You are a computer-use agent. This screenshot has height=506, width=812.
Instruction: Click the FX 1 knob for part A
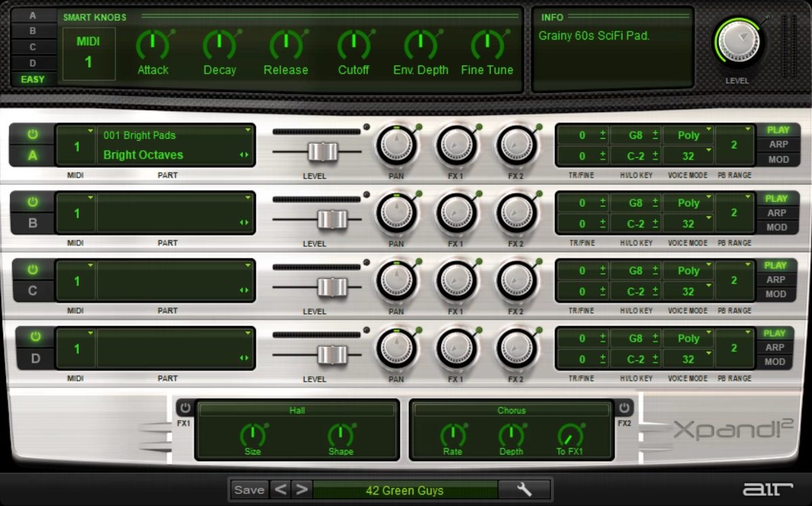coord(456,145)
